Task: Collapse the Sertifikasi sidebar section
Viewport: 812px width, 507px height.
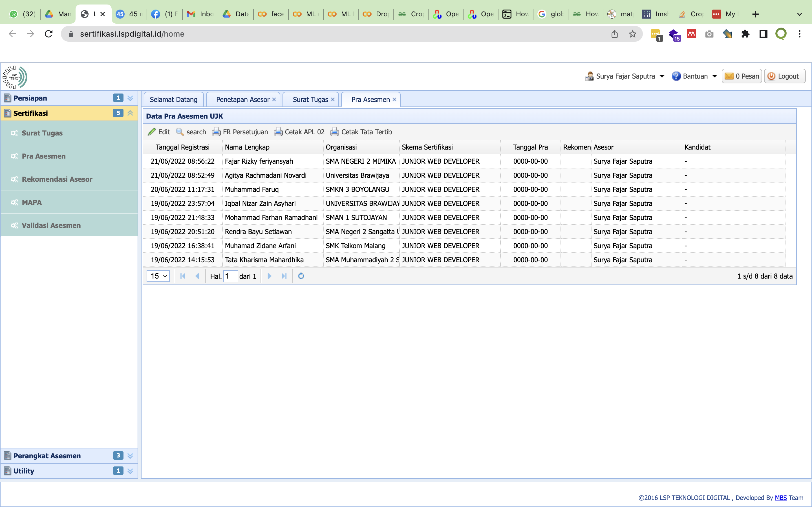Action: (x=130, y=113)
